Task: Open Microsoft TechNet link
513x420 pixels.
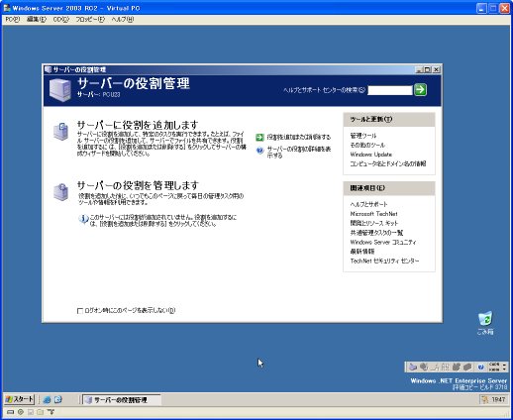Action: [x=373, y=214]
